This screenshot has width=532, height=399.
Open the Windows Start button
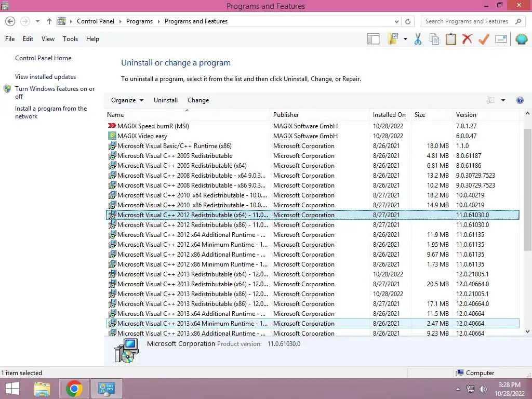click(12, 389)
